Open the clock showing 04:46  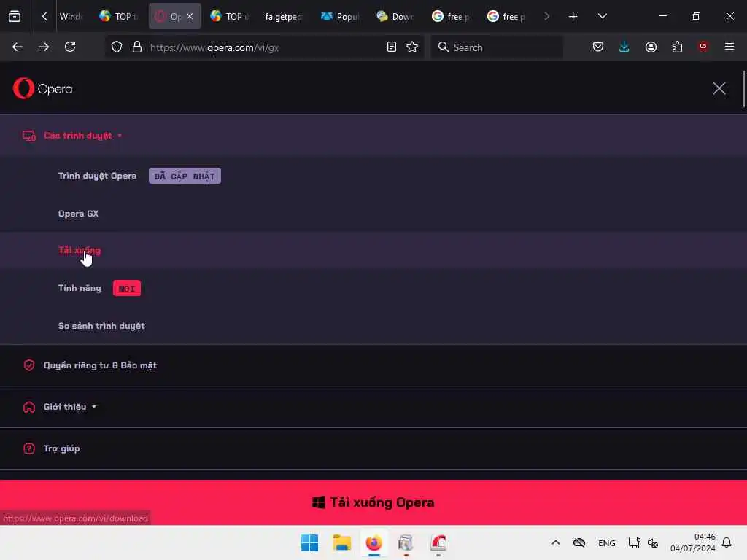point(693,542)
